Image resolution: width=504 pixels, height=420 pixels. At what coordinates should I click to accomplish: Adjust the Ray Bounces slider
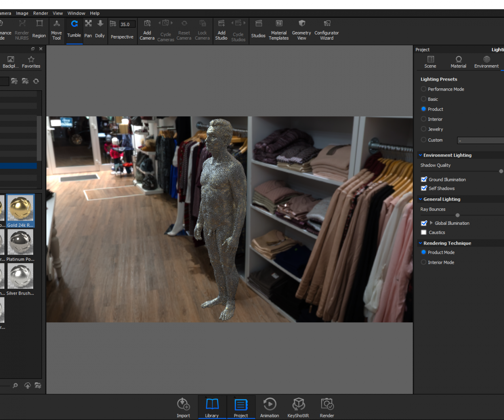[458, 215]
